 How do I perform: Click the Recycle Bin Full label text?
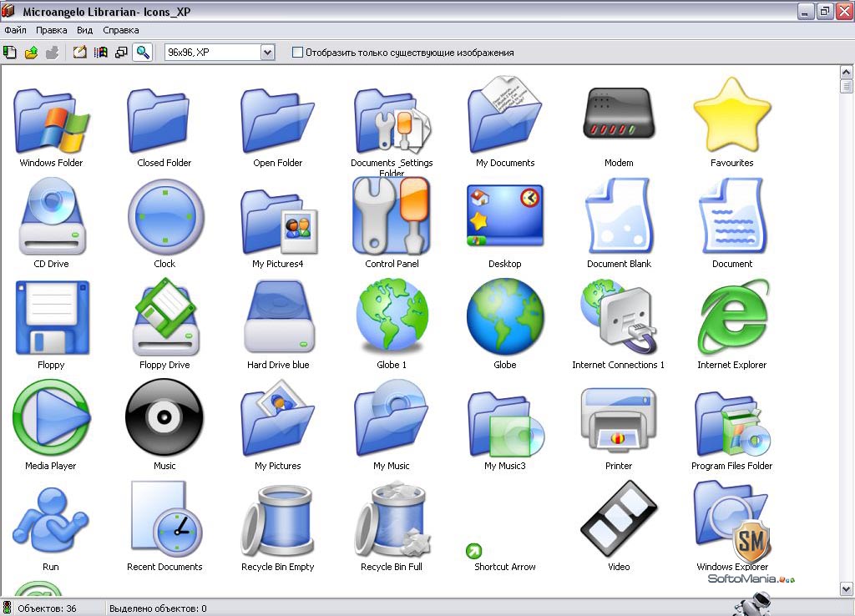coord(392,567)
